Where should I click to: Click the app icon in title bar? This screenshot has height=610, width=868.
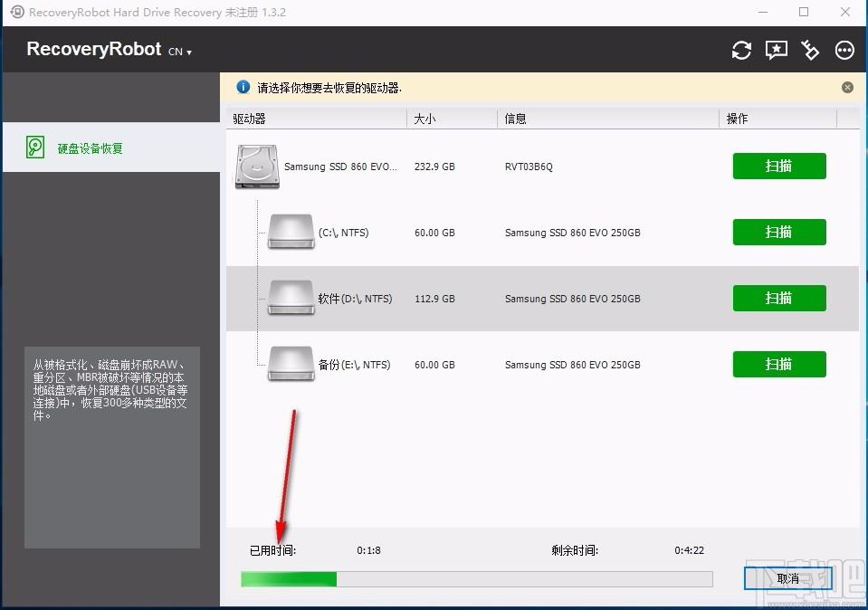pos(17,12)
